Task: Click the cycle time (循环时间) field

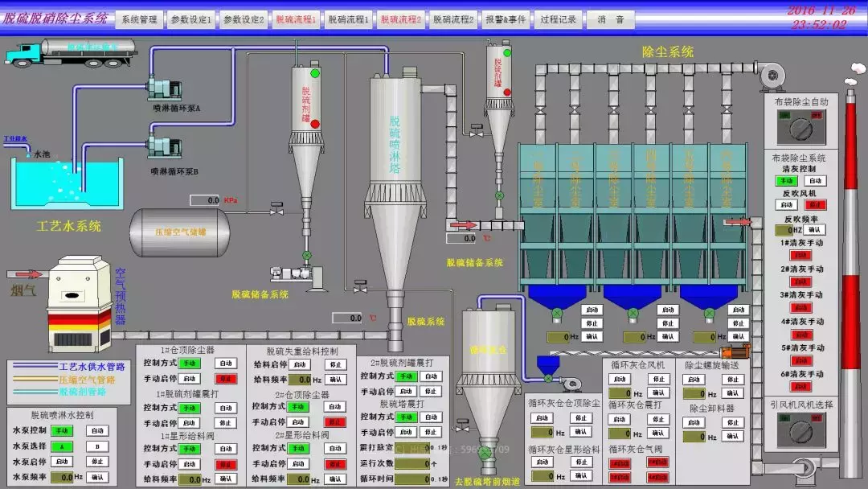Action: tap(411, 479)
